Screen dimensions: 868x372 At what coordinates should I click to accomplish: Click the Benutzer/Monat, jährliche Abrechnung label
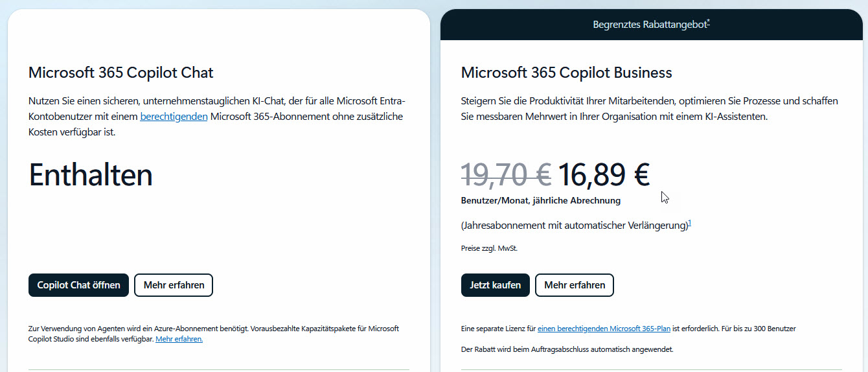[x=540, y=201]
